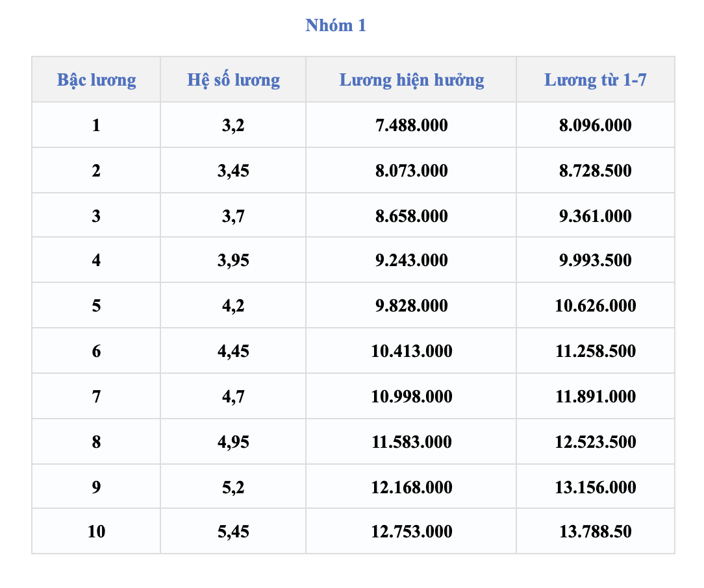This screenshot has width=704, height=588.
Task: Click the Lương từ 1-7 header
Action: point(596,80)
